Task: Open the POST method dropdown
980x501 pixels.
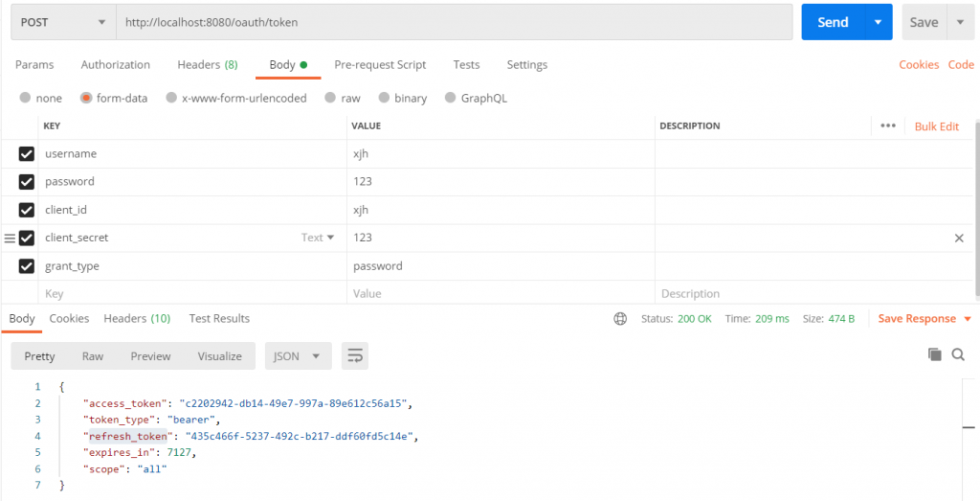Action: (x=62, y=22)
